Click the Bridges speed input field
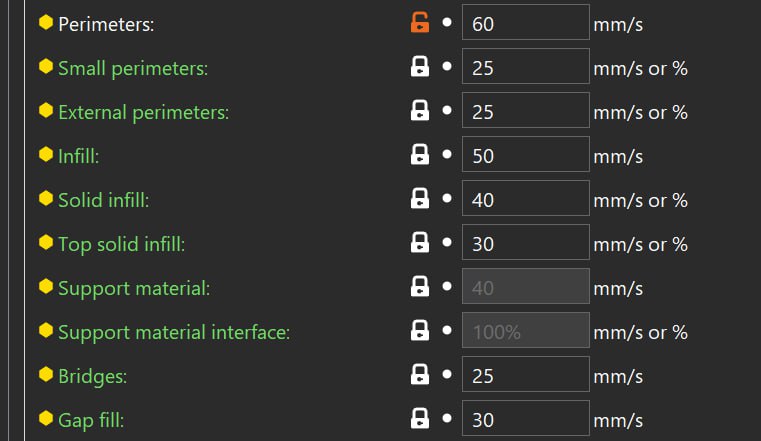761x441 pixels. 526,374
